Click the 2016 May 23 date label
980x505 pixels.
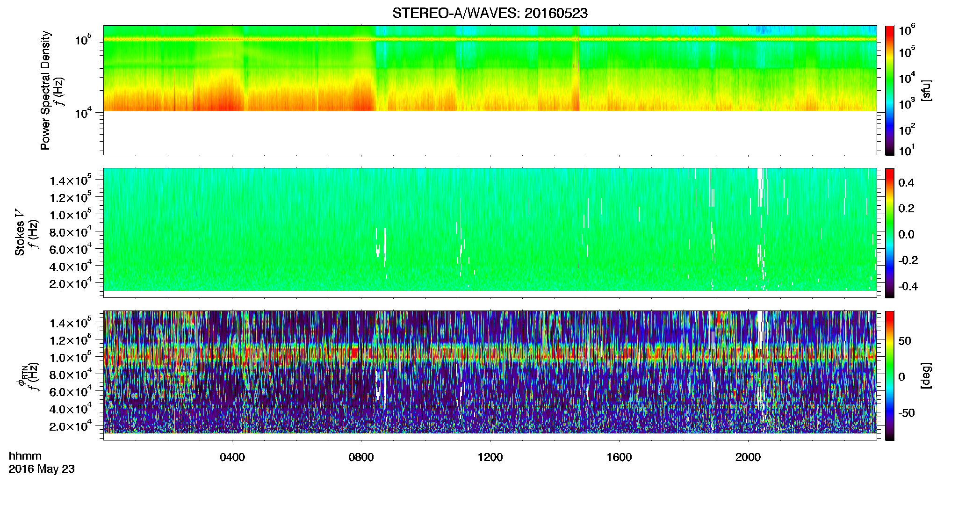coord(42,469)
